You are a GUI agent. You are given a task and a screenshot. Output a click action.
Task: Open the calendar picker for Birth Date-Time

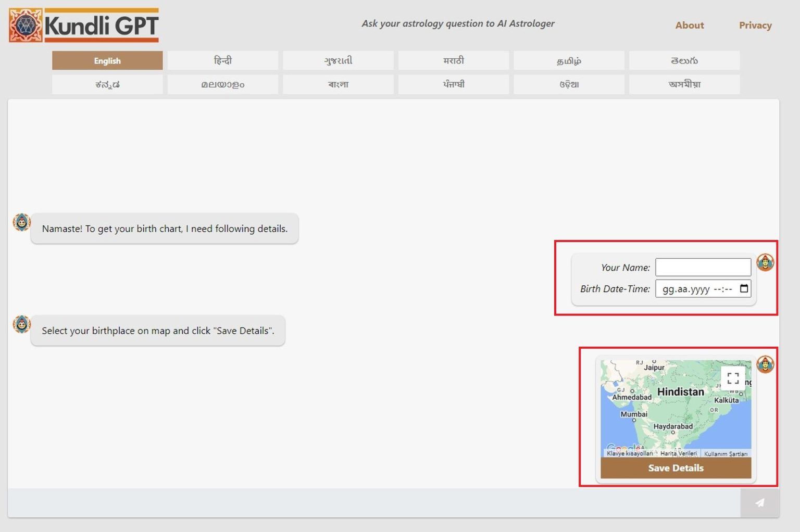pos(744,288)
